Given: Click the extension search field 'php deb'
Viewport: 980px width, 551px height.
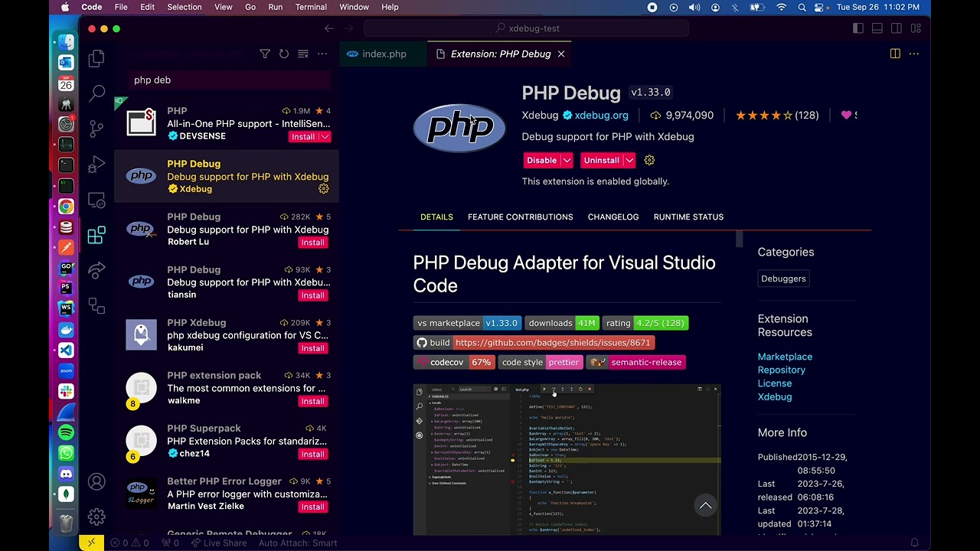Looking at the screenshot, I should point(230,80).
